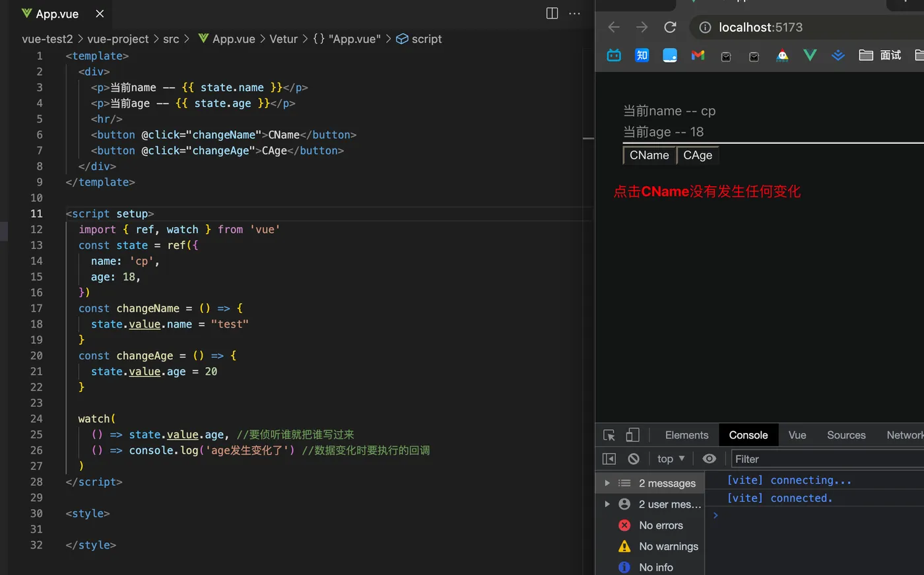Screen dimensions: 924x575
Task: Split the editor with the layout icon
Action: pos(552,13)
